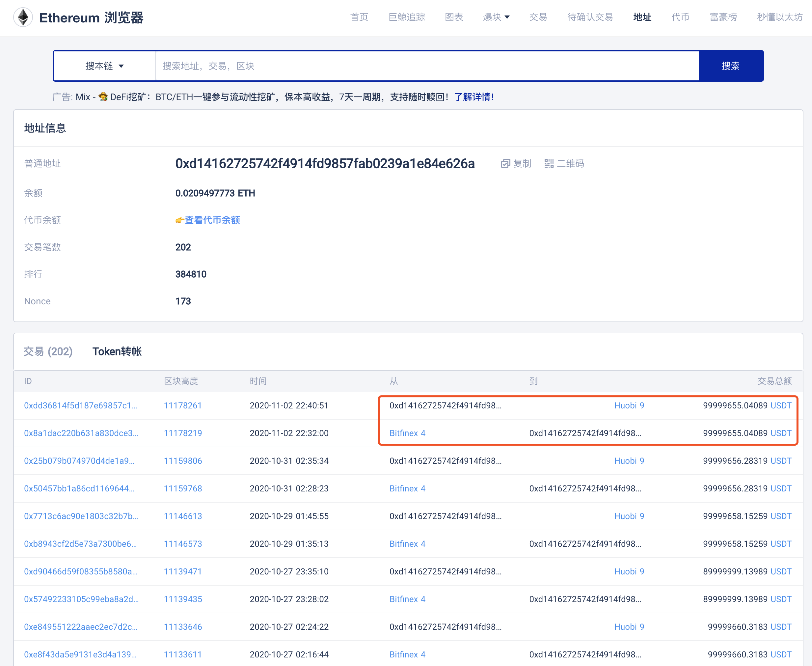Open the 搜本链 chain dropdown
This screenshot has height=666, width=812.
click(104, 66)
